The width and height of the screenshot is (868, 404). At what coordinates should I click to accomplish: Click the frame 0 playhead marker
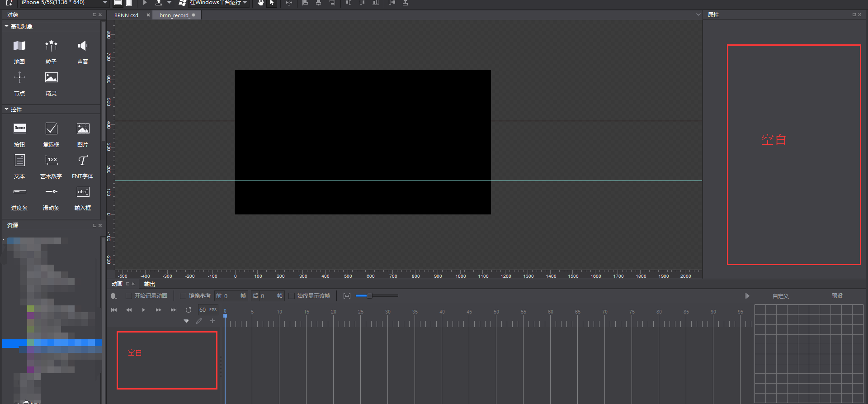coord(225,315)
